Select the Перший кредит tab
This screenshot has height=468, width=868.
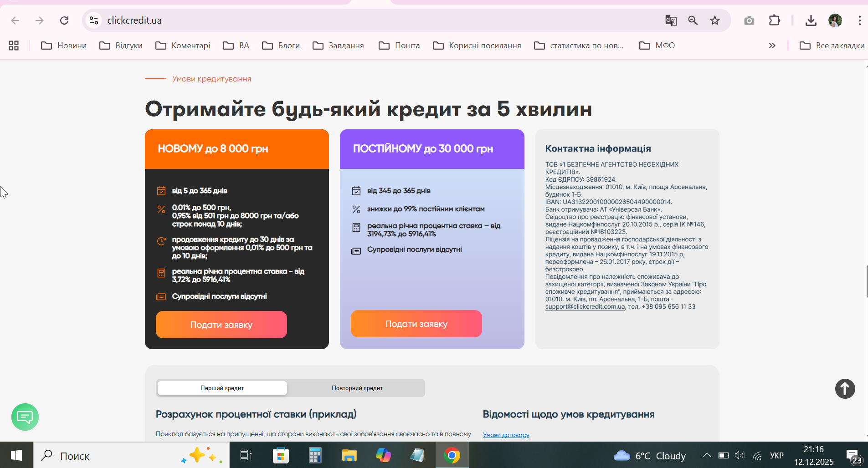coord(222,388)
